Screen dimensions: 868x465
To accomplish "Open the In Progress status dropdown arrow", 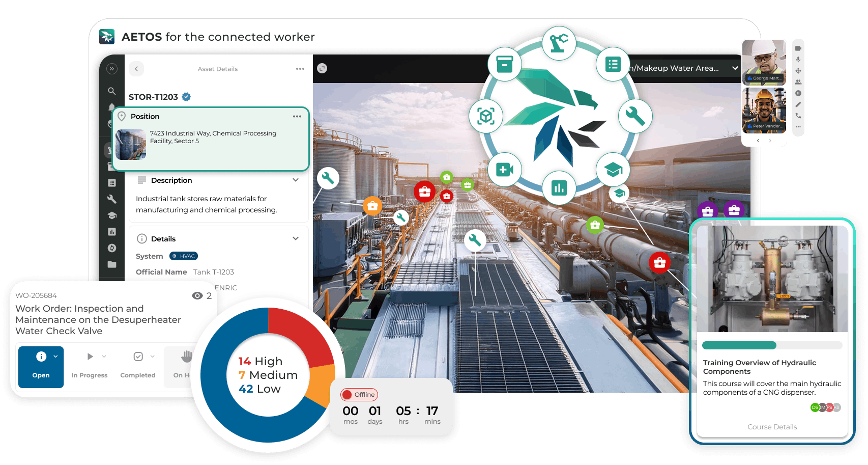I will click(104, 357).
